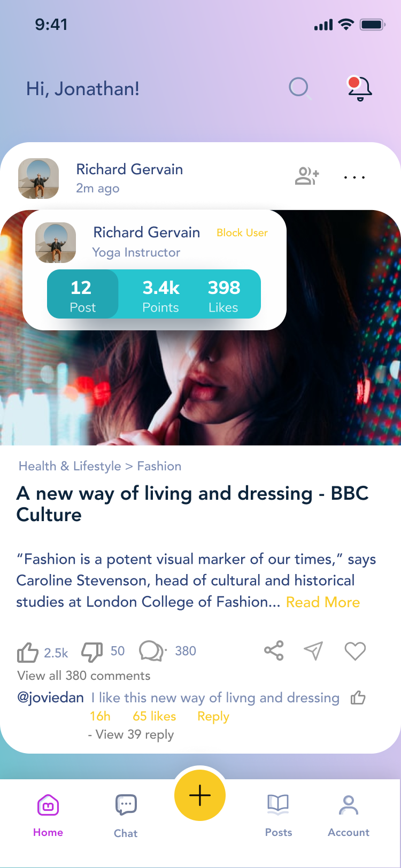The height and width of the screenshot is (868, 401).
Task: Open the search magnifier icon
Action: coord(299,88)
